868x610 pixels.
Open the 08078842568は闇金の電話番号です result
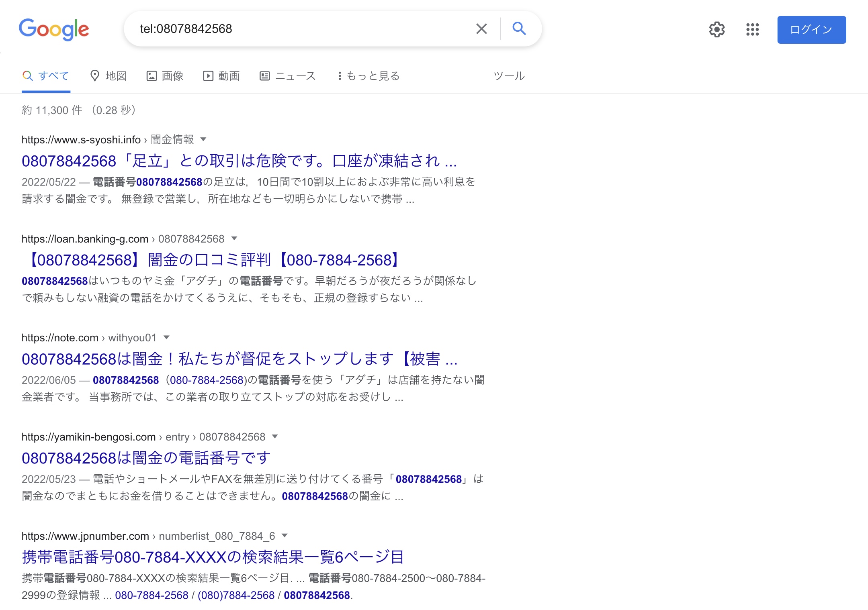pyautogui.click(x=146, y=458)
